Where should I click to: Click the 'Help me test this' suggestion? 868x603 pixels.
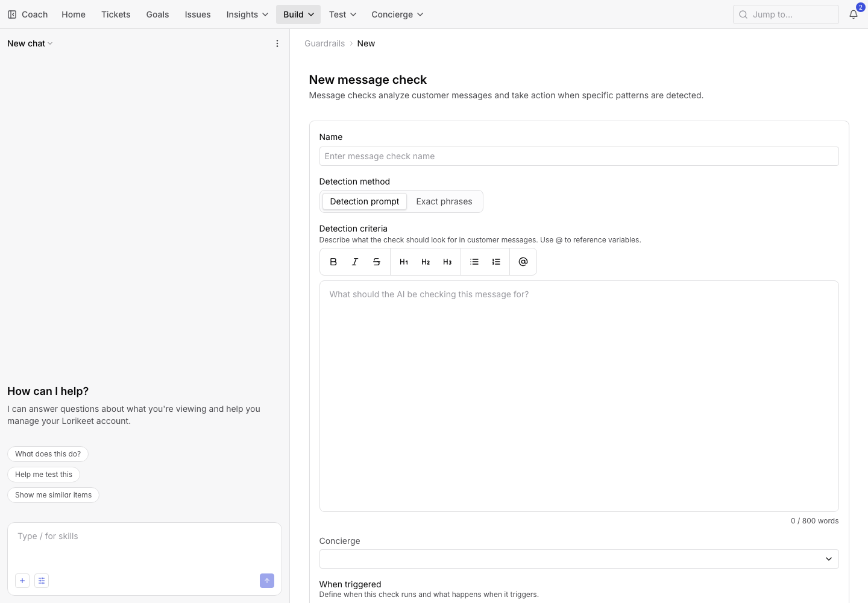(43, 475)
